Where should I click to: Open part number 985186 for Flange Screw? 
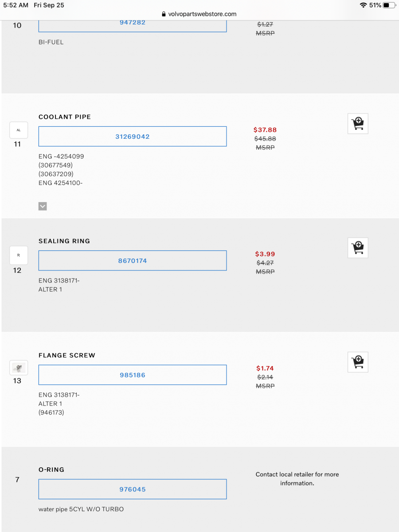pyautogui.click(x=133, y=375)
